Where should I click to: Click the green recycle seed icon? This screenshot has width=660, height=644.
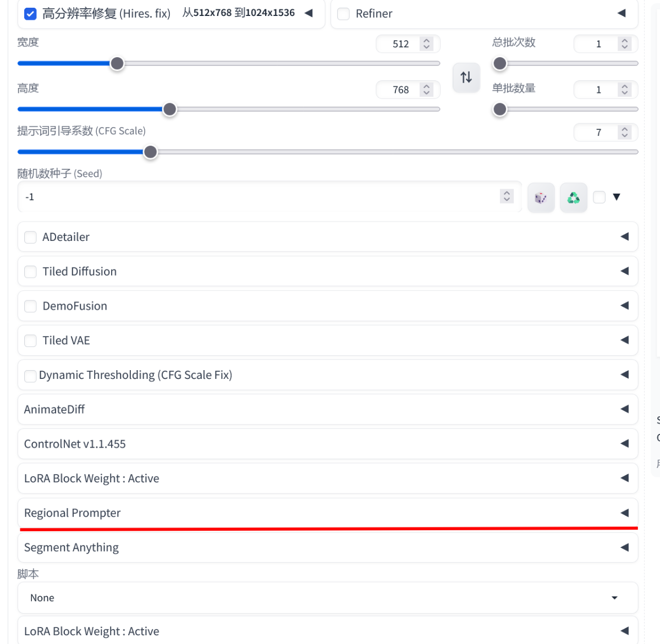point(573,197)
